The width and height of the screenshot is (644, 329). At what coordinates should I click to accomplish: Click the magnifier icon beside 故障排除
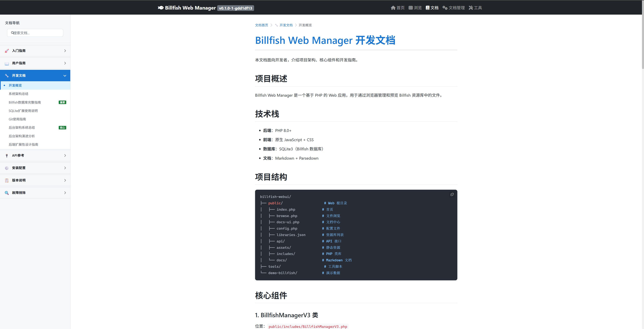(7, 193)
